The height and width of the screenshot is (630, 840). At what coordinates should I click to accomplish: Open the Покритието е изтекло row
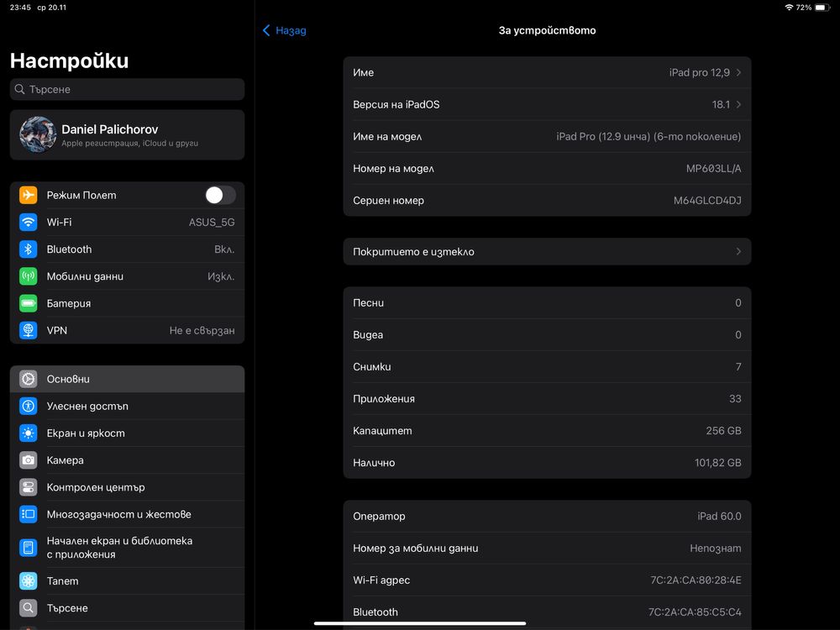click(x=547, y=251)
